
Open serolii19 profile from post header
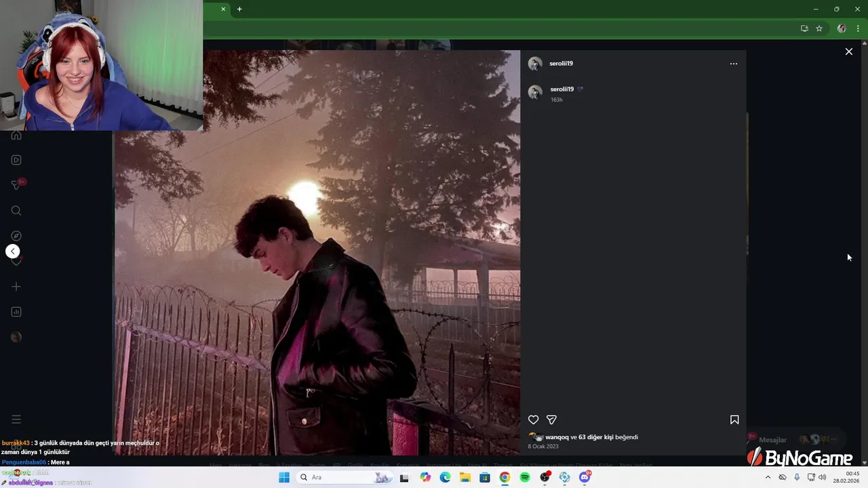(561, 64)
